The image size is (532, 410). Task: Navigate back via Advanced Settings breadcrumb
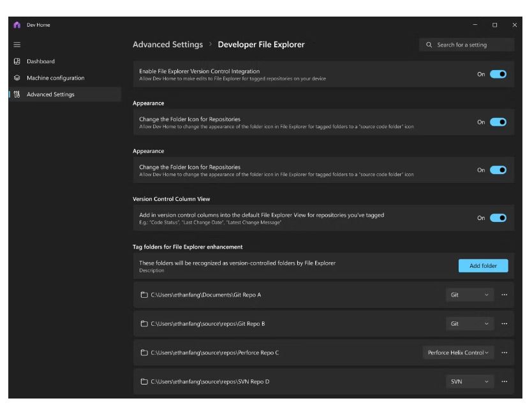(x=168, y=45)
